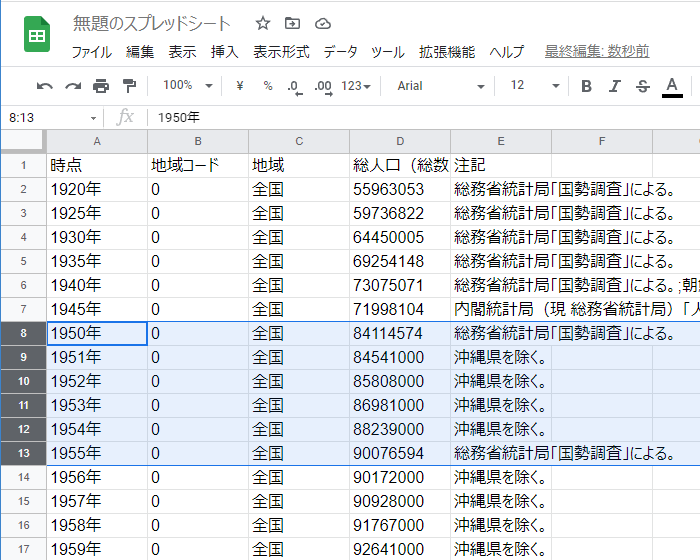Select cell containing 73075071

(400, 285)
